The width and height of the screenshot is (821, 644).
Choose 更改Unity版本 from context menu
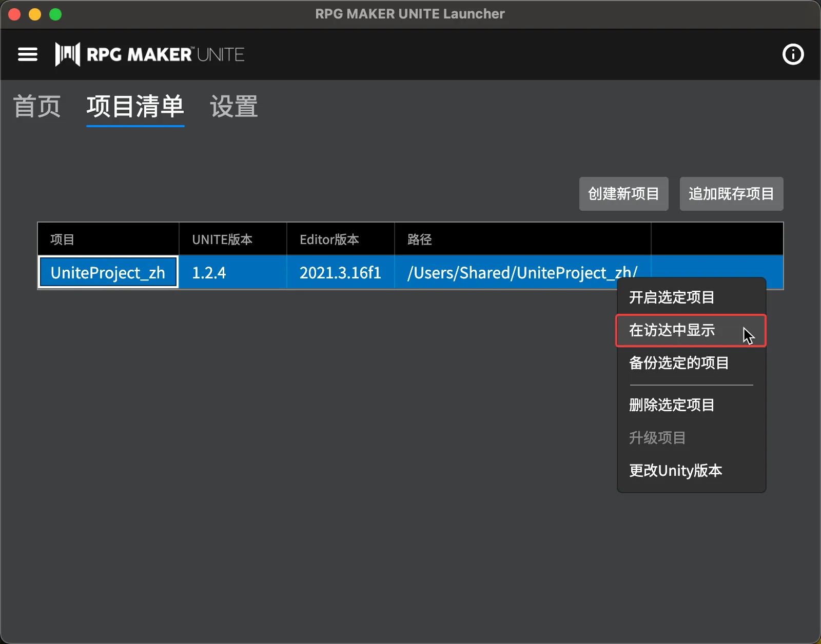pyautogui.click(x=691, y=471)
